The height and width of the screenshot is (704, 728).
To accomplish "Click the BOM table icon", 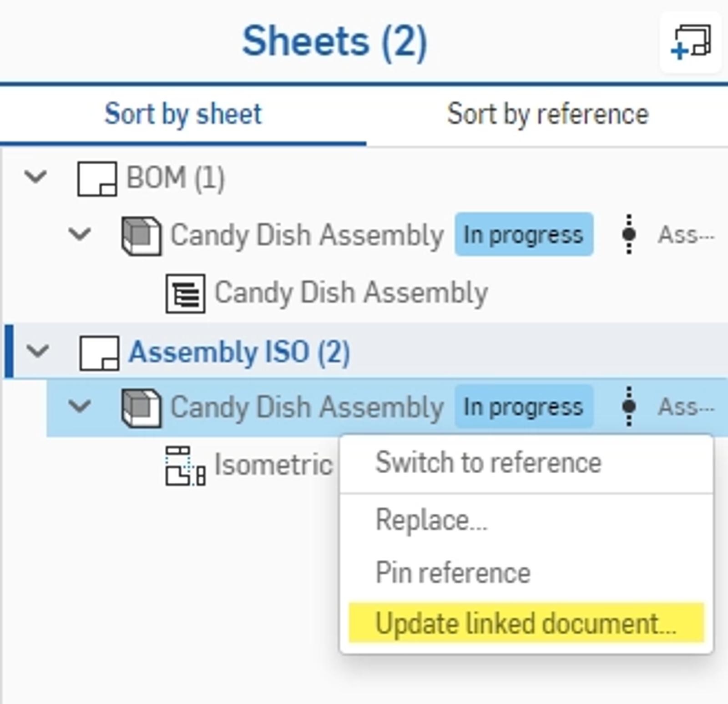I will point(185,294).
